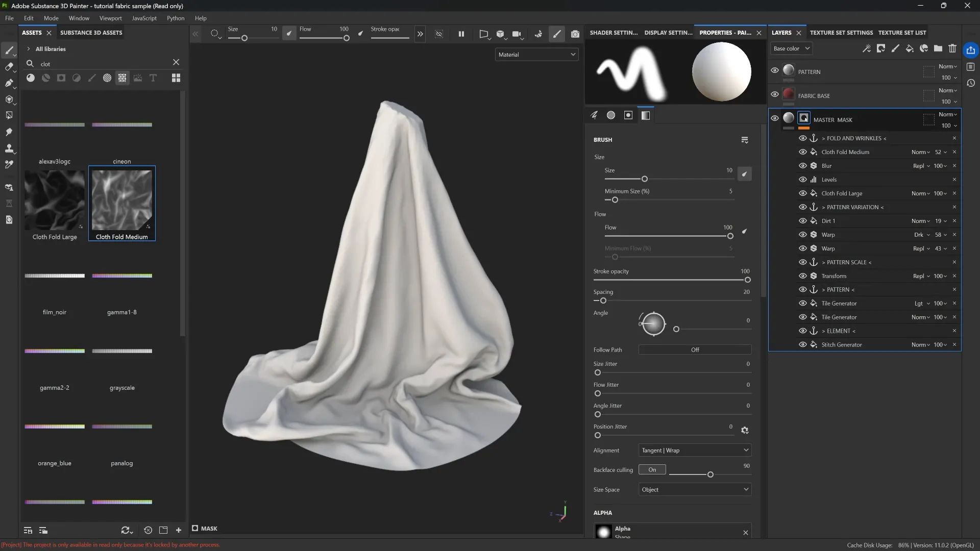Image resolution: width=980 pixels, height=551 pixels.
Task: Open the Viewport menu
Action: tap(110, 18)
